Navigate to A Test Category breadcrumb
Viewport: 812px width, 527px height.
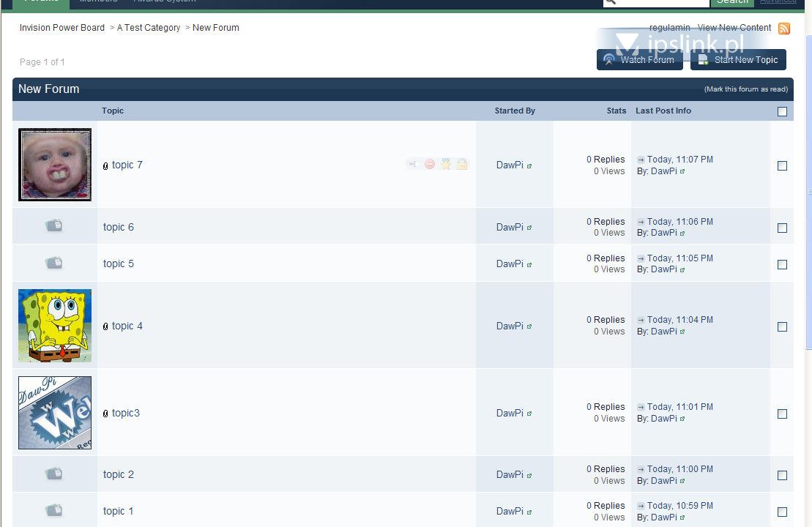click(149, 27)
